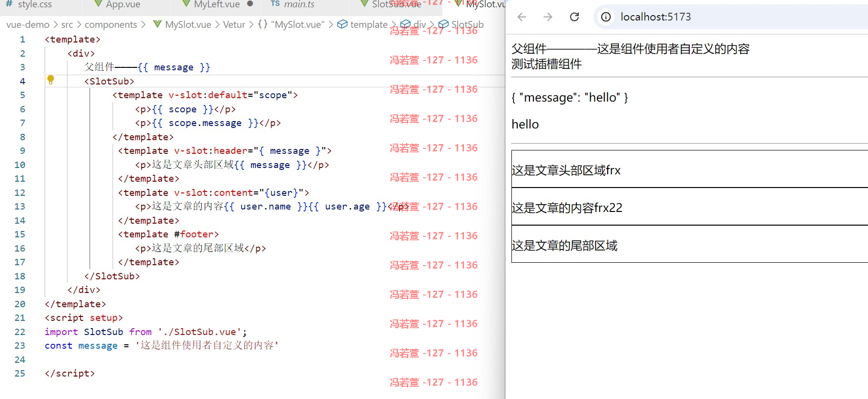868x399 pixels.
Task: Select Vetur in the breadcrumb
Action: (234, 24)
